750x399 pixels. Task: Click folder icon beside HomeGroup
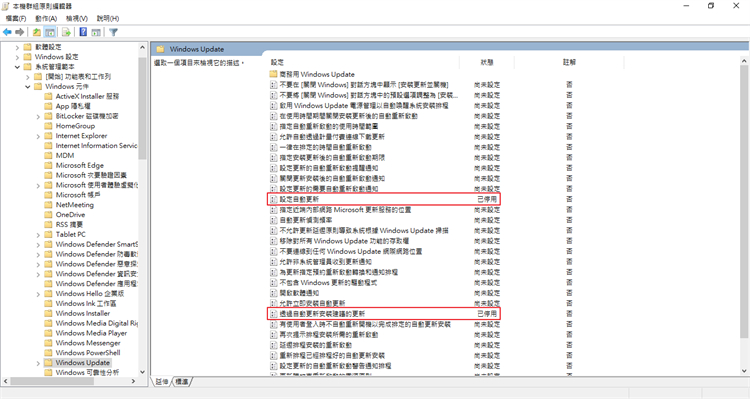pyautogui.click(x=48, y=126)
